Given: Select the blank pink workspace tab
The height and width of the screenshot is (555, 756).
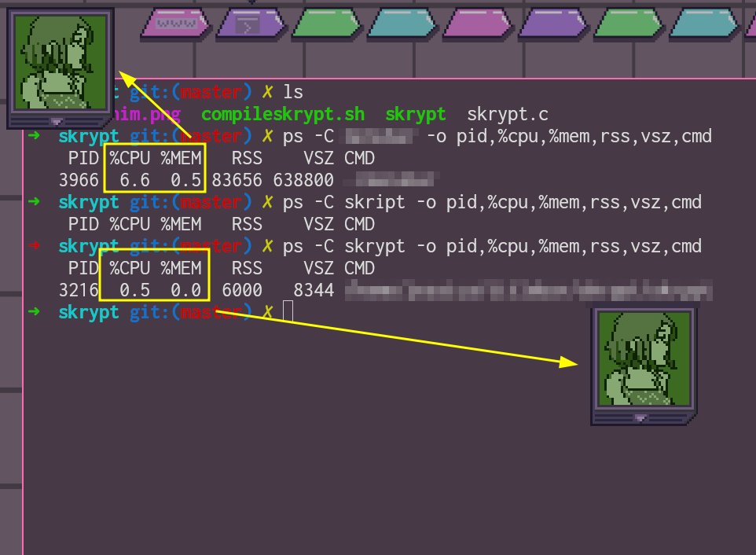Looking at the screenshot, I should [x=478, y=23].
